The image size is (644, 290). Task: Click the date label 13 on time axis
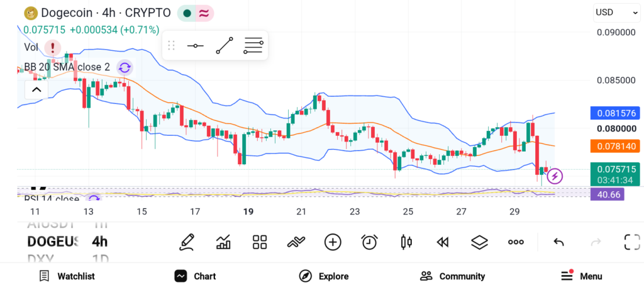[x=88, y=211]
